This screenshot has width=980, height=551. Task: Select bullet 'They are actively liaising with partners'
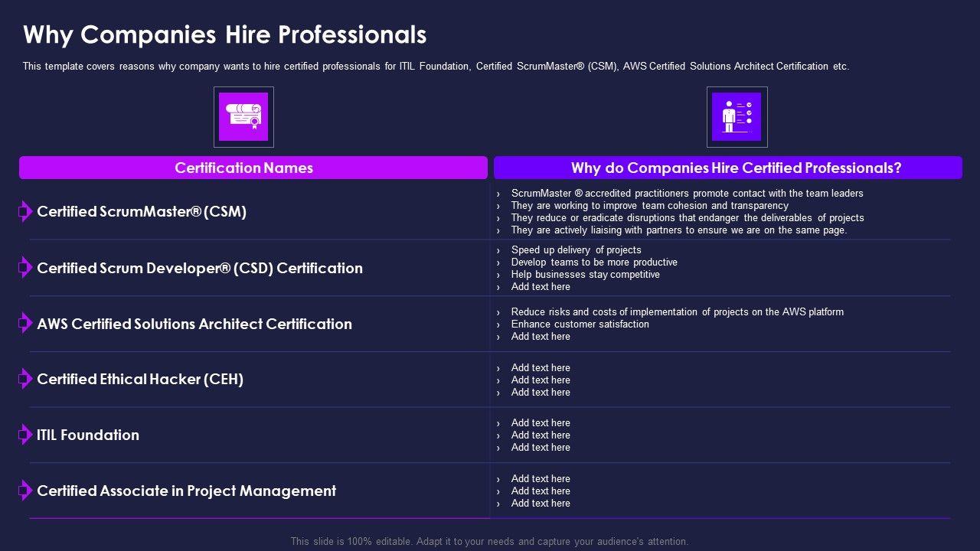[679, 230]
